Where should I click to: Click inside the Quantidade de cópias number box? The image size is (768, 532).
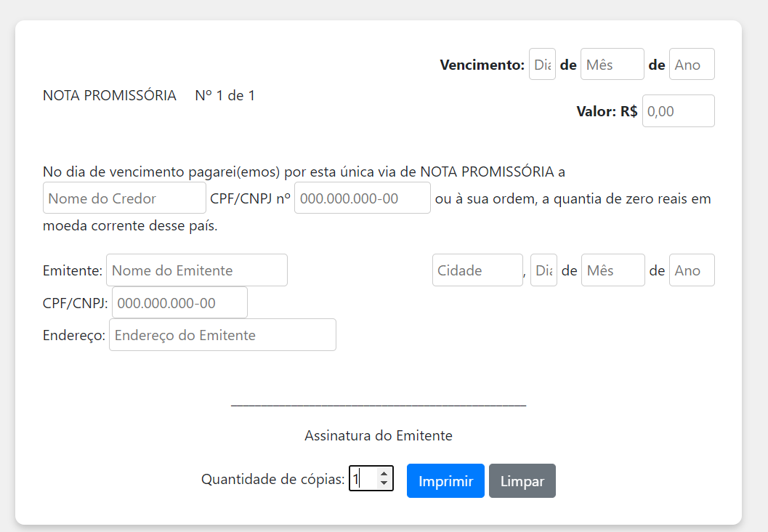pos(363,478)
